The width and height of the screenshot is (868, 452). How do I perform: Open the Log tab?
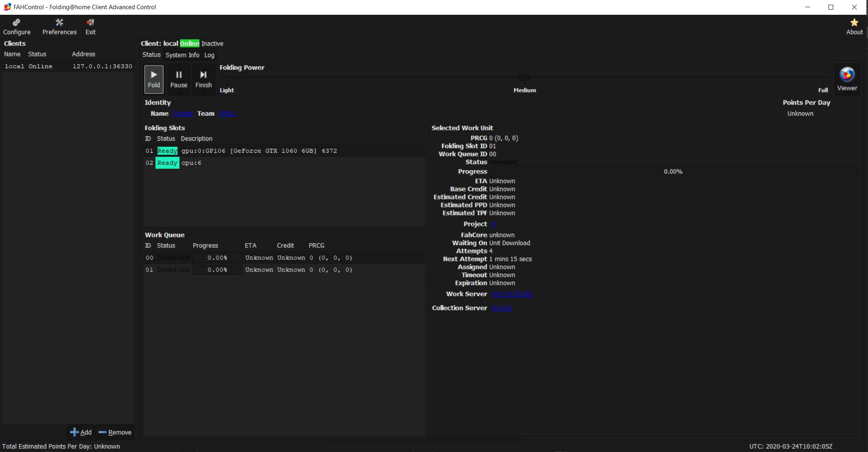point(209,55)
